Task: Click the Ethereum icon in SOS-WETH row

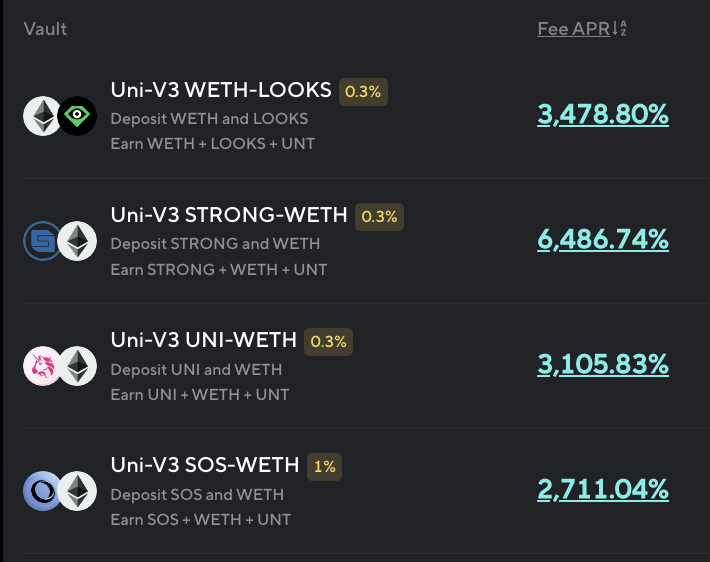Action: click(x=76, y=491)
